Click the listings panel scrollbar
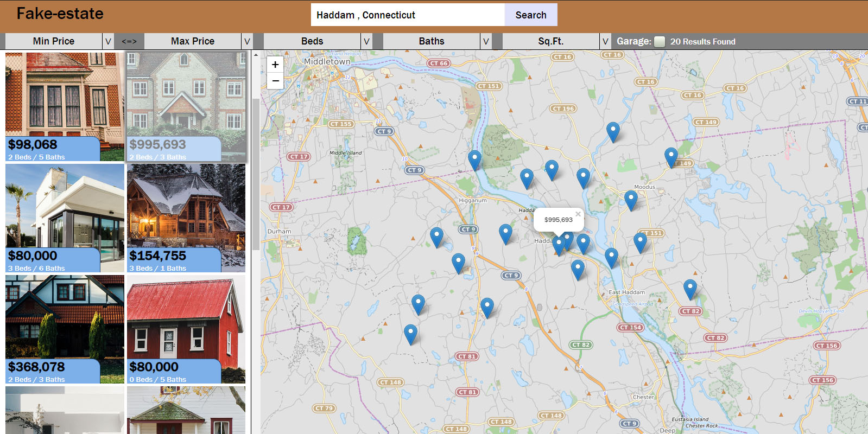The image size is (868, 434). 256,174
